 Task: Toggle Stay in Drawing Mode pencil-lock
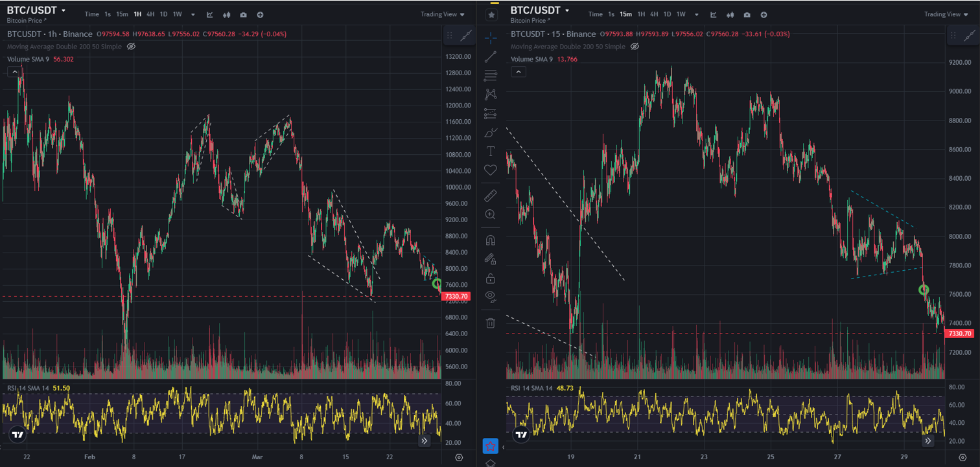(491, 259)
